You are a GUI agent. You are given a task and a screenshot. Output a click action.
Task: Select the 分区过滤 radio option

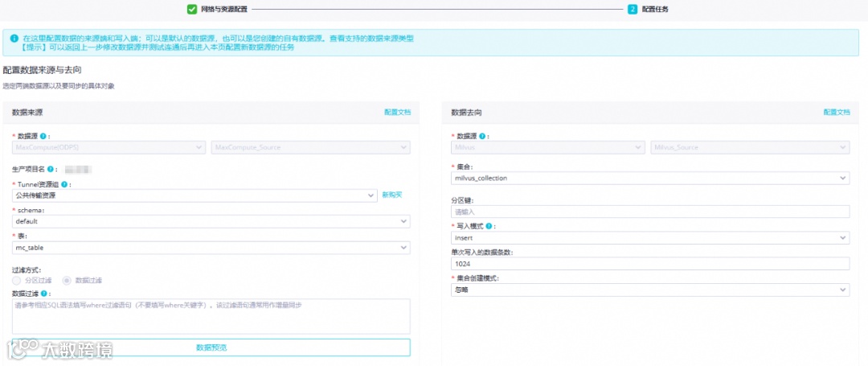[16, 280]
